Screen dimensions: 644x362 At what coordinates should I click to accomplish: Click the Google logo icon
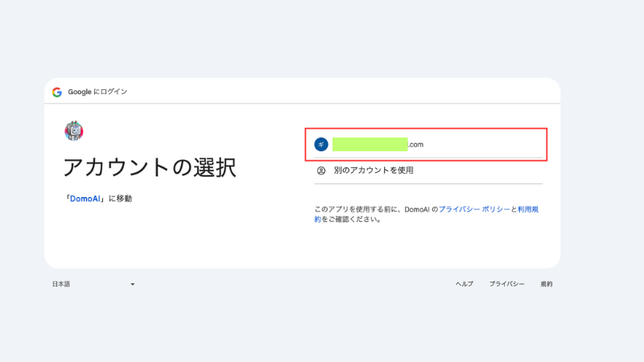57,93
